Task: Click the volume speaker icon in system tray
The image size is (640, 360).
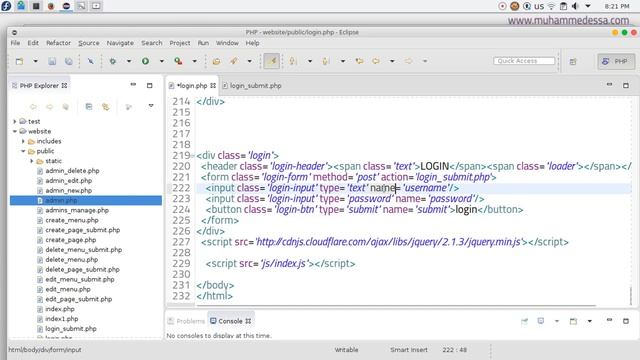Action: [x=576, y=6]
